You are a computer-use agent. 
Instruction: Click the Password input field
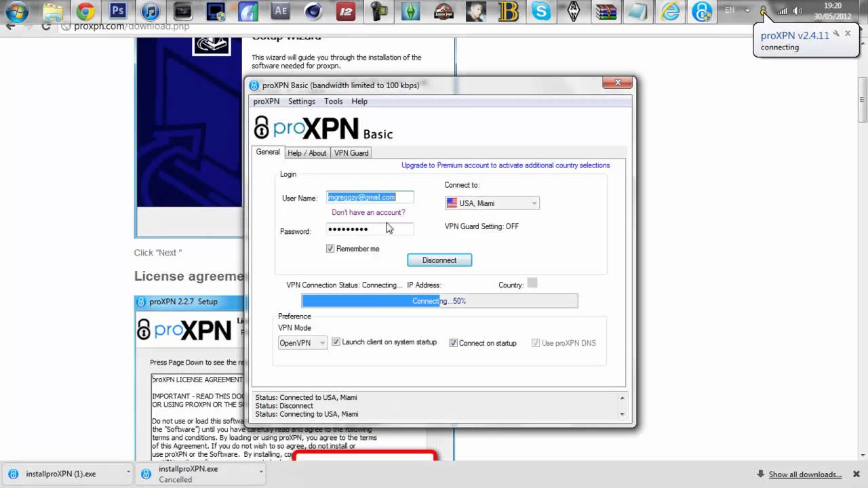[x=370, y=229]
